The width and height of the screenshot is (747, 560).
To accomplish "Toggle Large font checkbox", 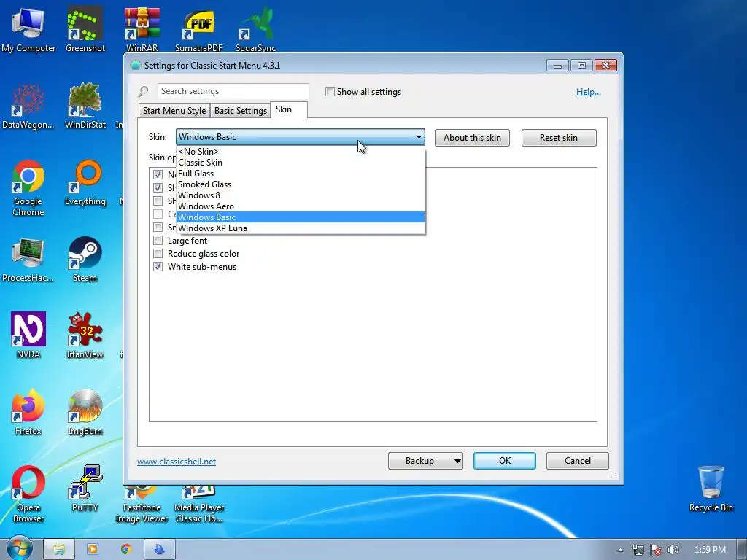I will pos(158,241).
